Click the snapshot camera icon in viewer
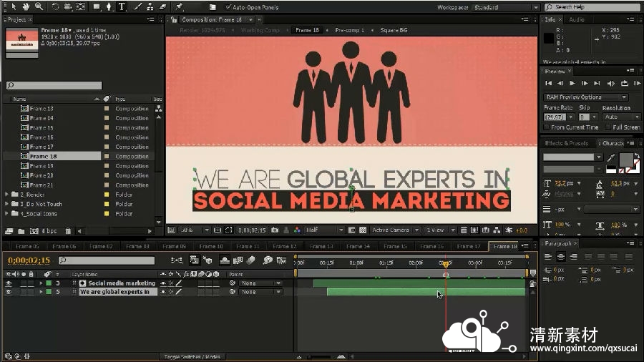This screenshot has height=362, width=644. point(275,230)
